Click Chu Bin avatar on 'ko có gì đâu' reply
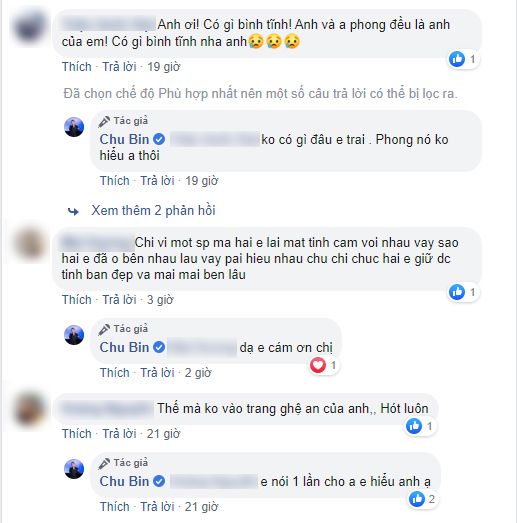This screenshot has height=523, width=517. pos(74,127)
